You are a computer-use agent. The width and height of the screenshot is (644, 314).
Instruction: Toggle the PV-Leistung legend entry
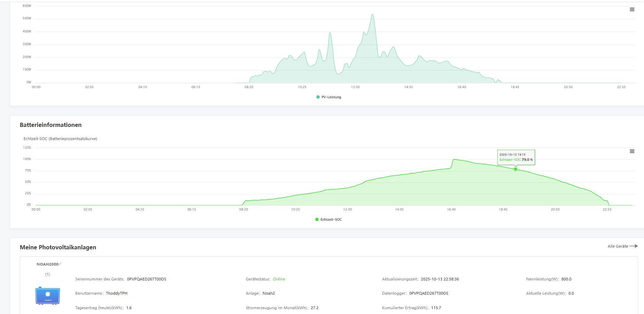pyautogui.click(x=328, y=97)
